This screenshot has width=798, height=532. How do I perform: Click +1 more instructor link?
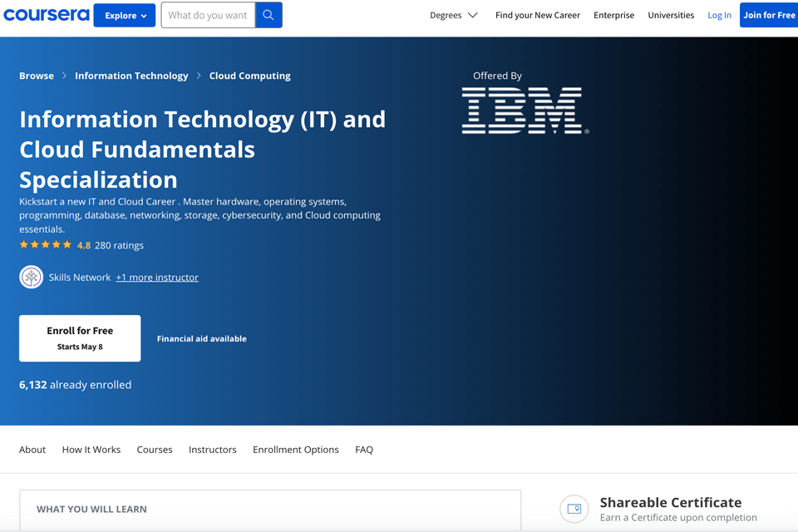(x=157, y=278)
